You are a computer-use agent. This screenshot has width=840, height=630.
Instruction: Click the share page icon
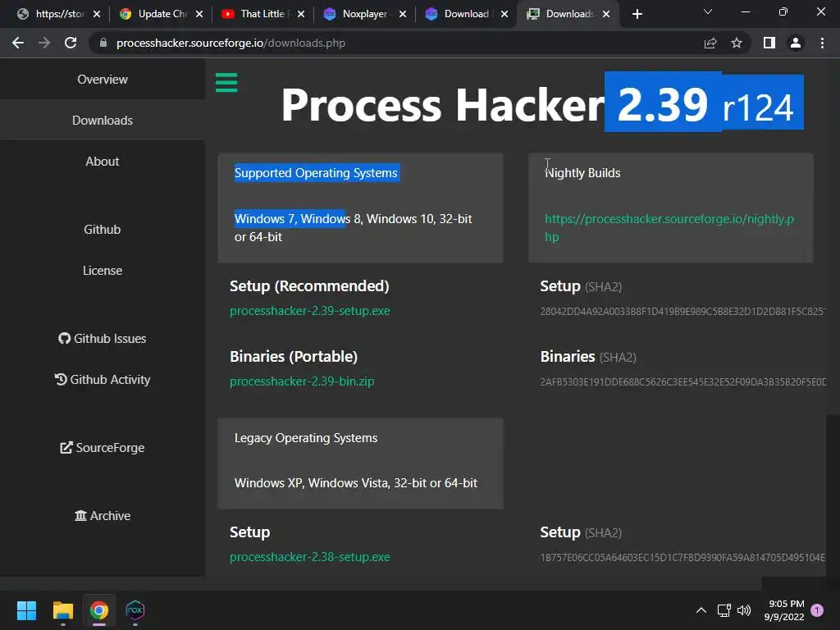(x=710, y=43)
